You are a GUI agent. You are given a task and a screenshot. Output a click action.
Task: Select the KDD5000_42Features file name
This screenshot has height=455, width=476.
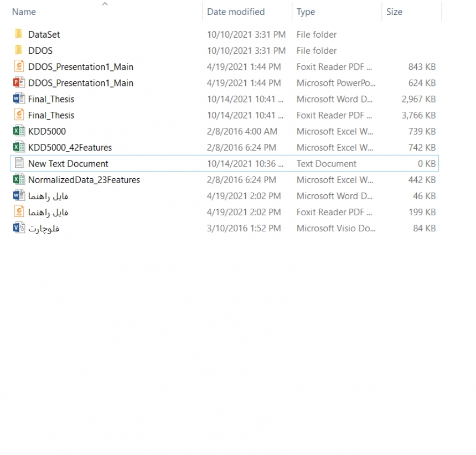70,147
